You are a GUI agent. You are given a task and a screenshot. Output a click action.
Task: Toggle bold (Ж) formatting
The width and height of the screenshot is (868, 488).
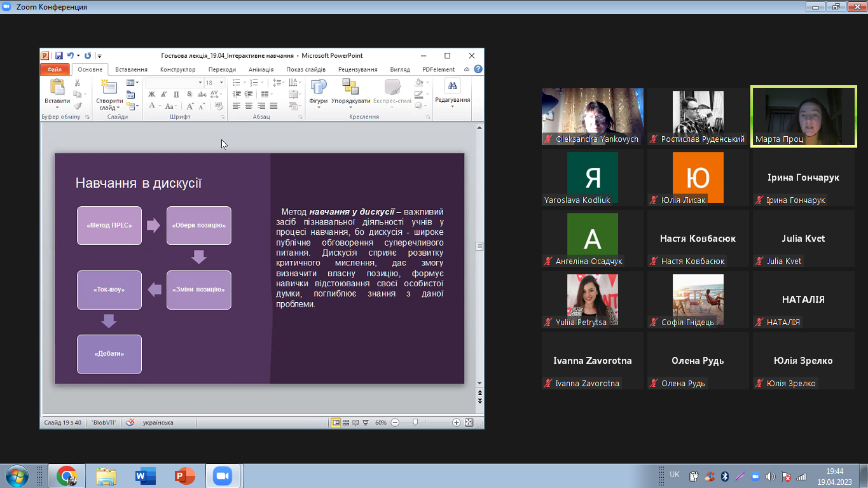pos(151,94)
